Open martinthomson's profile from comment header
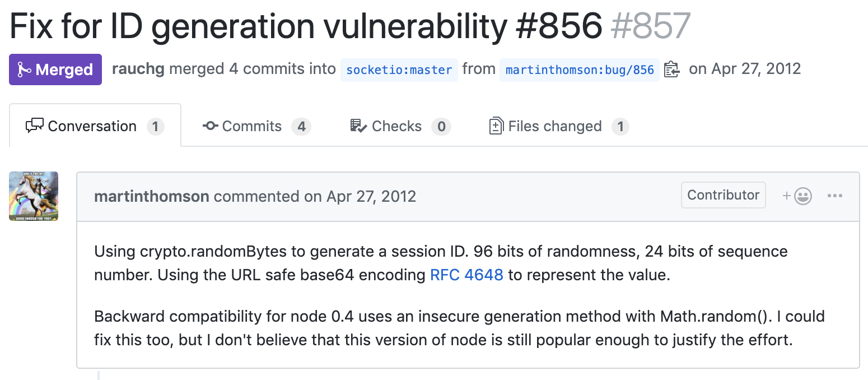868x380 pixels. point(152,196)
